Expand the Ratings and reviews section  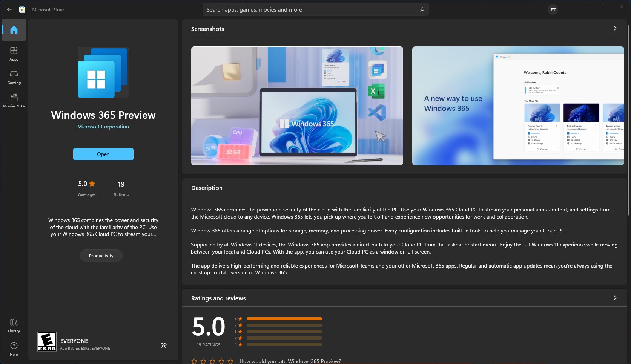(615, 298)
